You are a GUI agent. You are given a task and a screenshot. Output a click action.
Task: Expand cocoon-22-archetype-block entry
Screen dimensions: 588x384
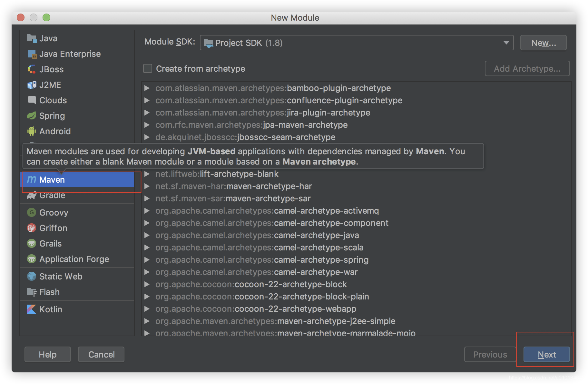147,284
